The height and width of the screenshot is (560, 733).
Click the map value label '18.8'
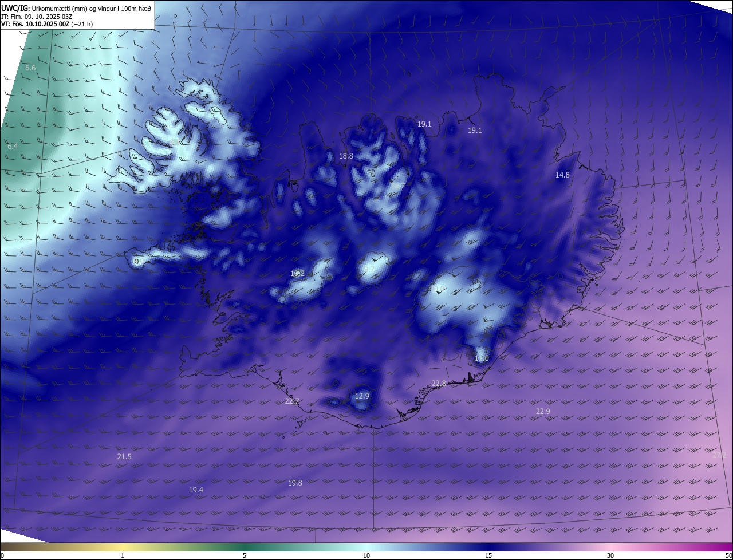346,156
